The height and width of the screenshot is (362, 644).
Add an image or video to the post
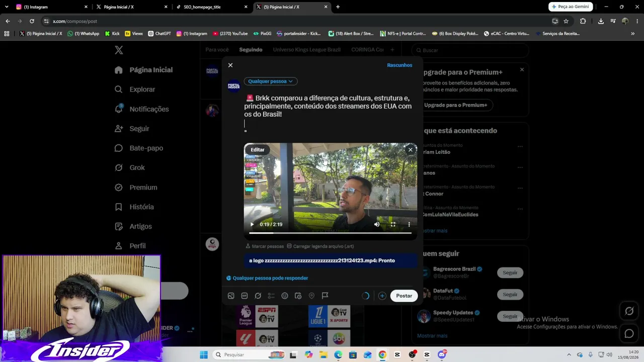click(231, 296)
